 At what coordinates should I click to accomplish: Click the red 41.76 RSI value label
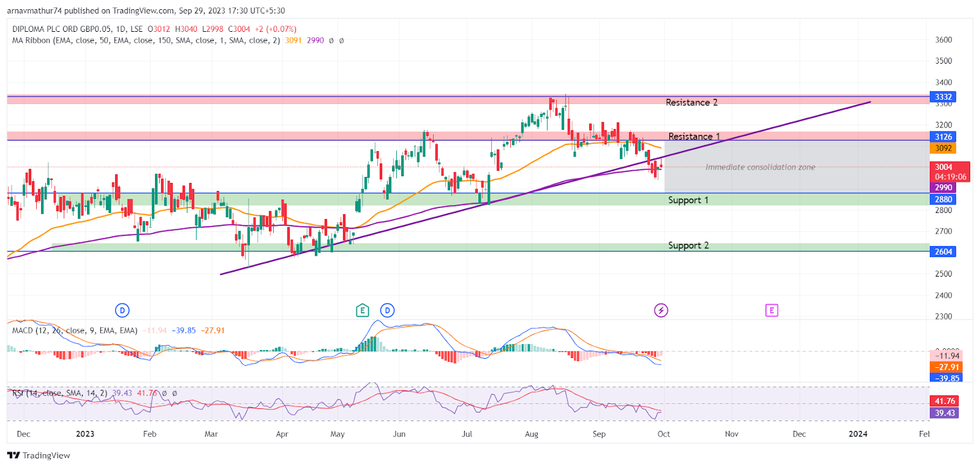click(944, 401)
